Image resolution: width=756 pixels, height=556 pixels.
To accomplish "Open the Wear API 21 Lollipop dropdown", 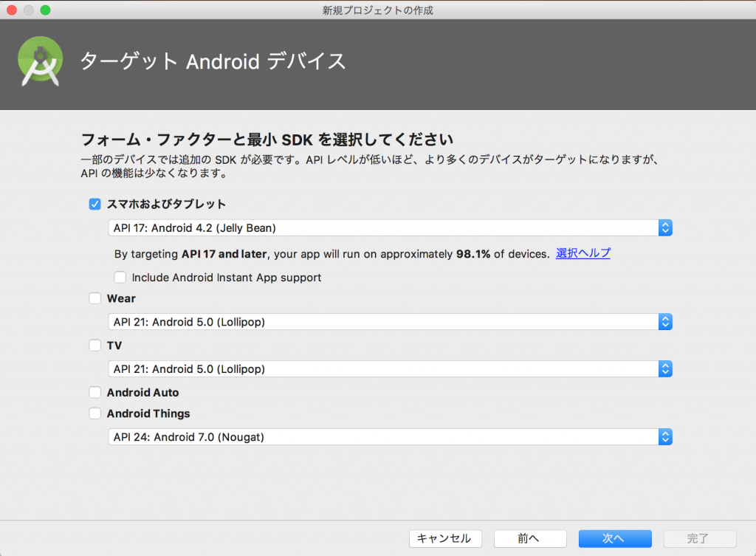I will click(x=390, y=322).
